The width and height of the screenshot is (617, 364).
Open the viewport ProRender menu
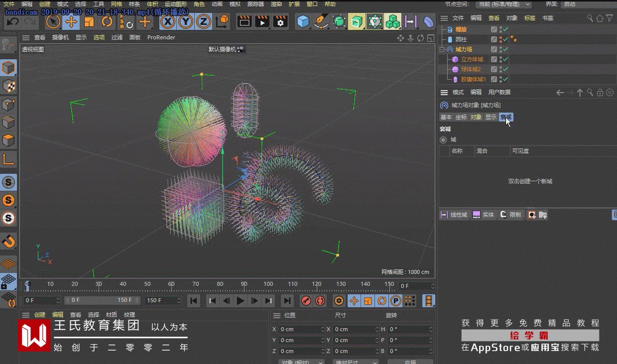click(161, 37)
